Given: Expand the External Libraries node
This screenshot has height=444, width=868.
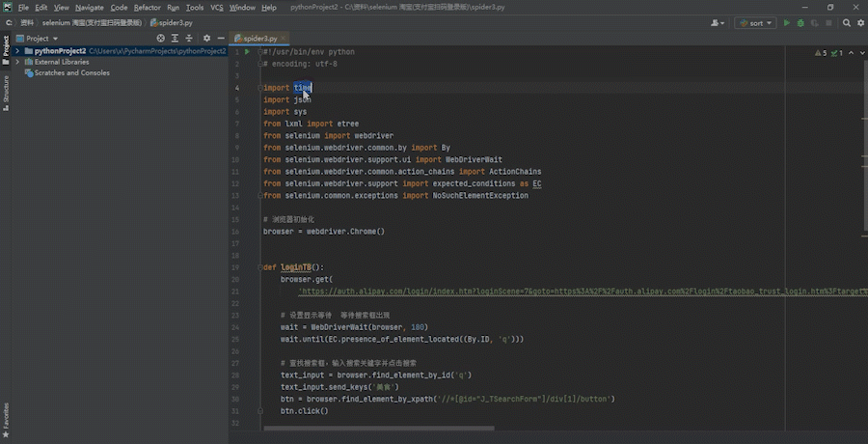Looking at the screenshot, I should [17, 62].
